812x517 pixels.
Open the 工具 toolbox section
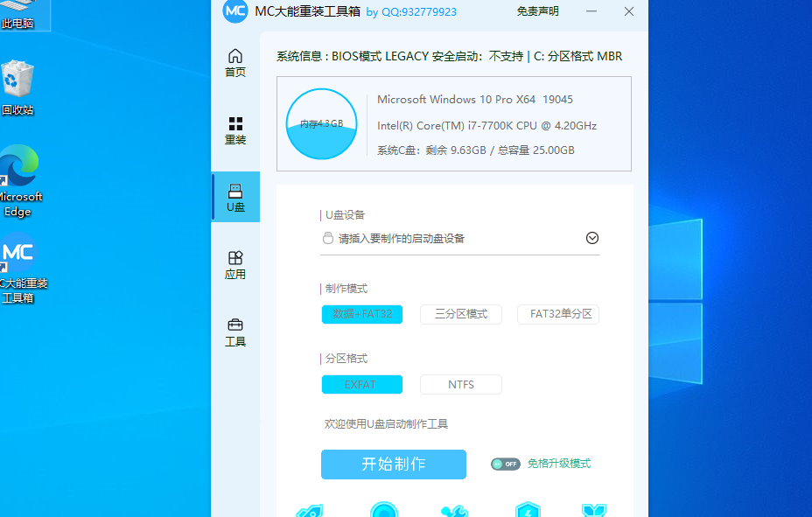click(235, 332)
